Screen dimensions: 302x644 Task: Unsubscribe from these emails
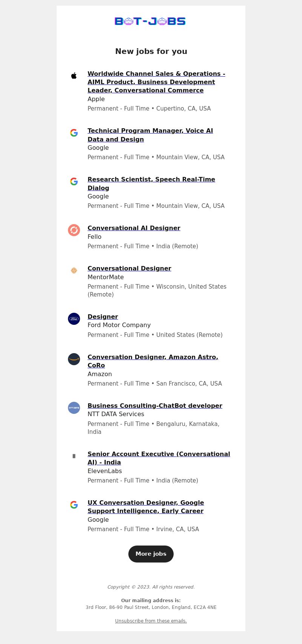coord(151,621)
